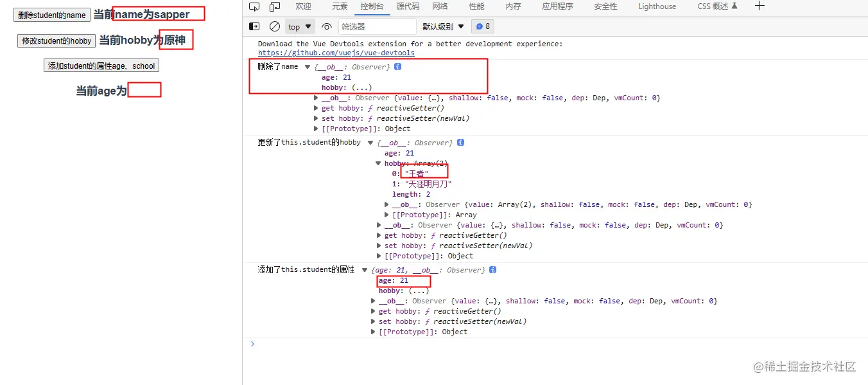Click 添加student的属性age、school button
868x385 pixels.
(x=101, y=66)
